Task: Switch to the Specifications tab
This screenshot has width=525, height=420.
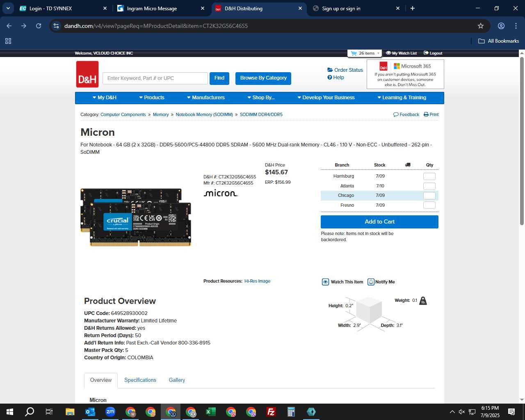Action: (140, 380)
